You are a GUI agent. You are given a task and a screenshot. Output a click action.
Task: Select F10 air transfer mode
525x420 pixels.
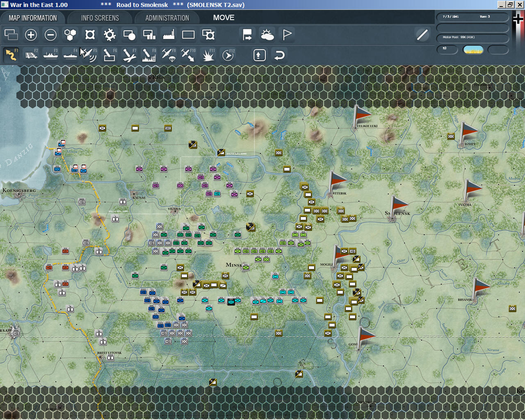pyautogui.click(x=188, y=55)
